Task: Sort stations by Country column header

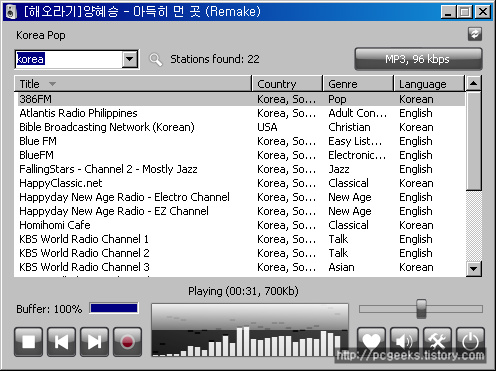Action: (287, 84)
